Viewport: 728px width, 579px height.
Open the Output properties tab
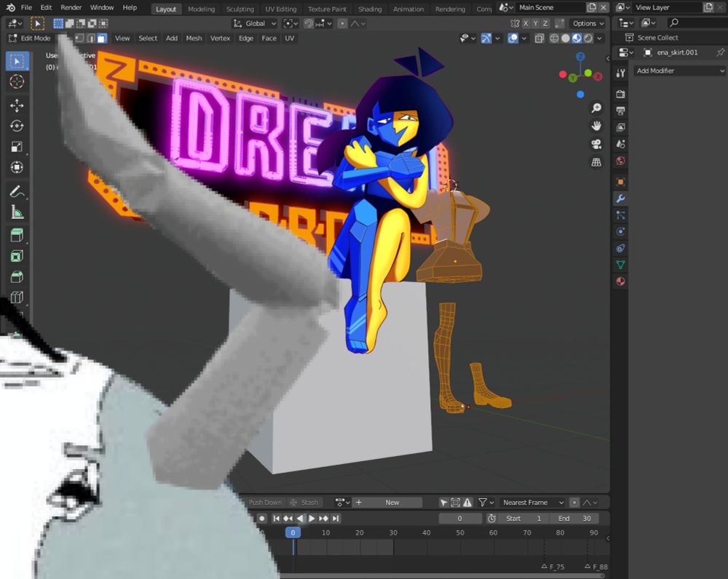(x=620, y=111)
